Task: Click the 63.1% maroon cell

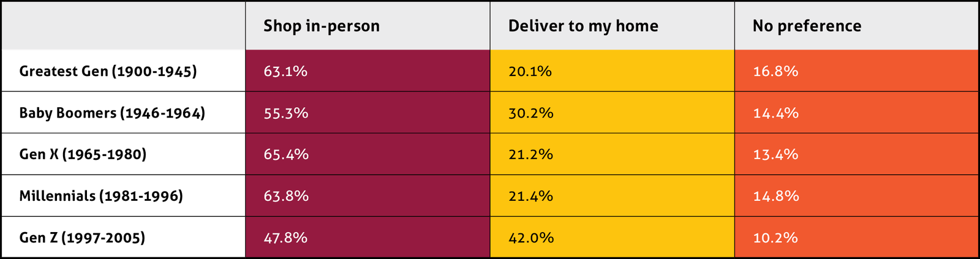Action: coord(285,71)
